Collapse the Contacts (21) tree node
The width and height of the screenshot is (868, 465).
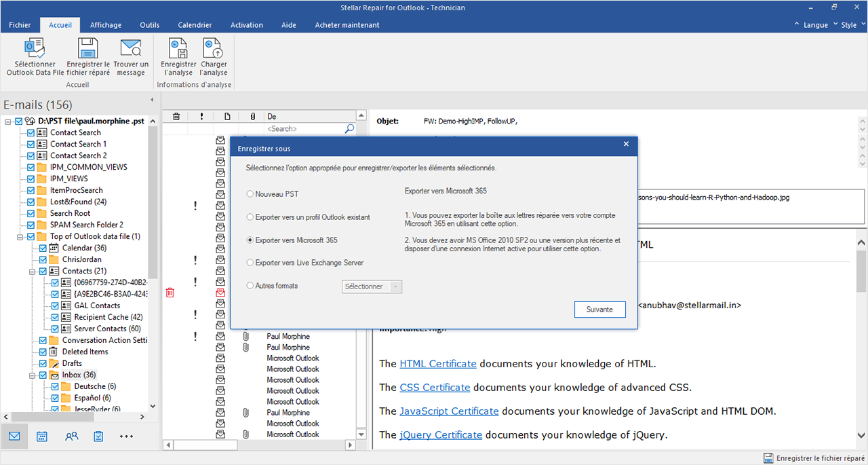click(x=32, y=271)
